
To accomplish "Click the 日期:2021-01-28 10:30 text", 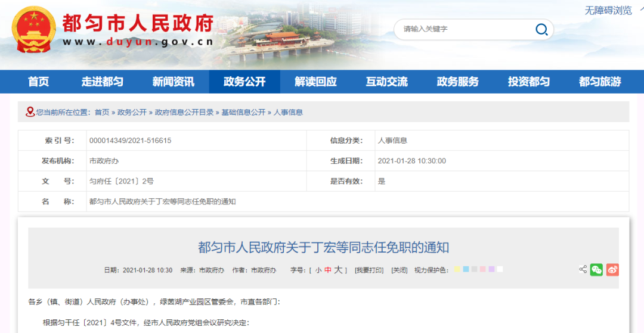I will 138,270.
